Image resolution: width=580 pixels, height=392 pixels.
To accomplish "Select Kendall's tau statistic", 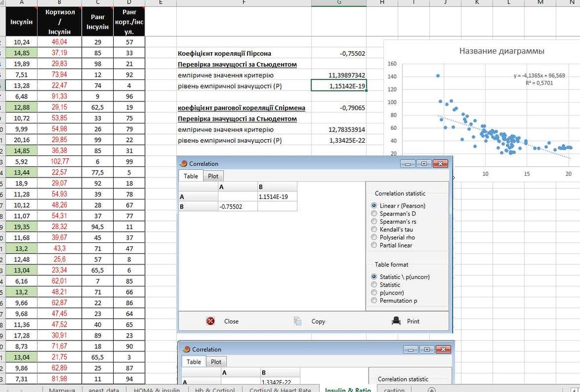I will 374,229.
